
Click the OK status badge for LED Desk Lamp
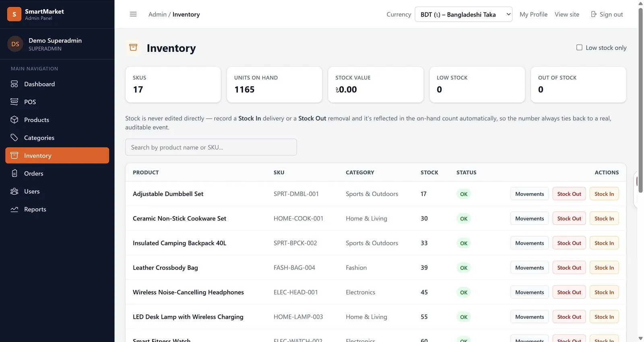[464, 317]
